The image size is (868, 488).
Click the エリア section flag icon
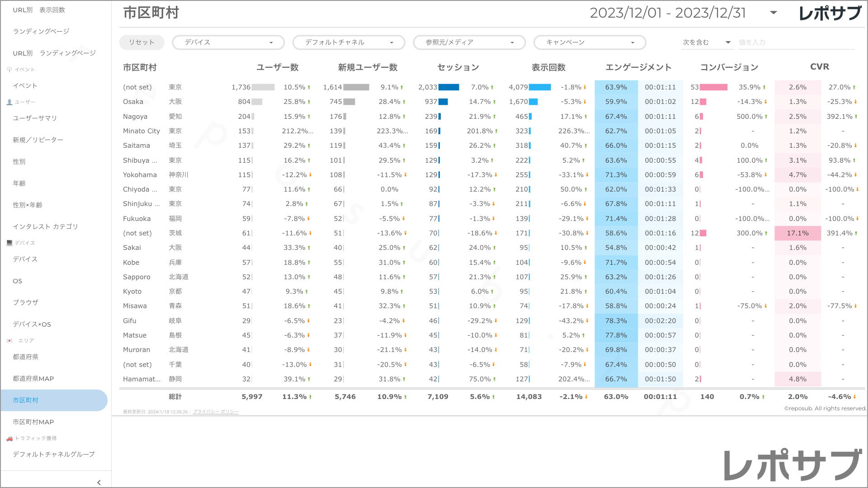[9, 341]
